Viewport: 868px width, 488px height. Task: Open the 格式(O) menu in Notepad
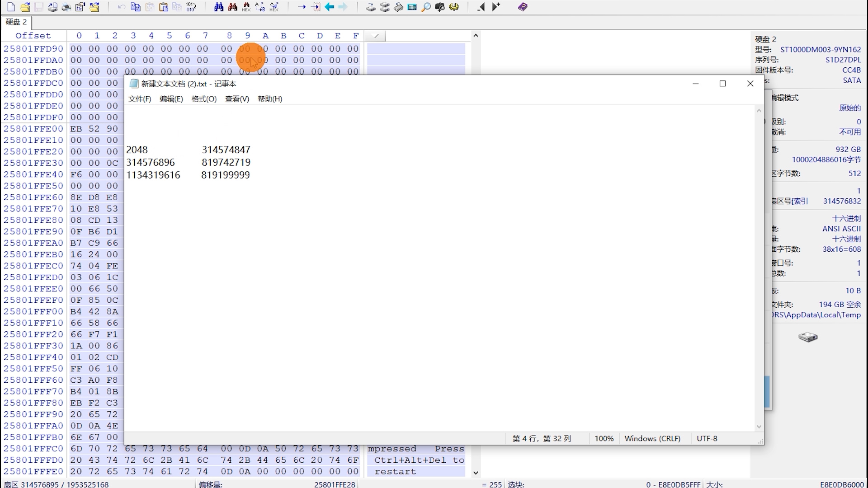(x=204, y=99)
